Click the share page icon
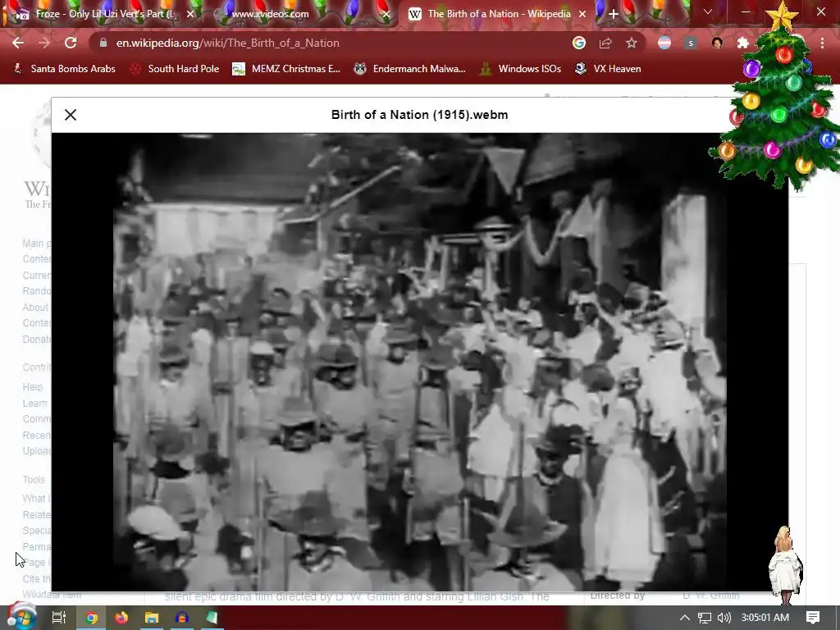Screen dimensions: 840x630 tap(605, 43)
